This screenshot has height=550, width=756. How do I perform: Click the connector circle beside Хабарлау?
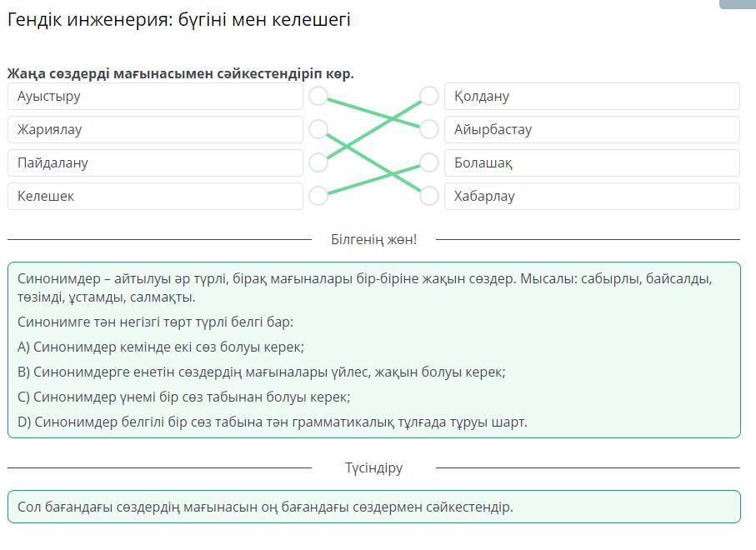click(429, 196)
